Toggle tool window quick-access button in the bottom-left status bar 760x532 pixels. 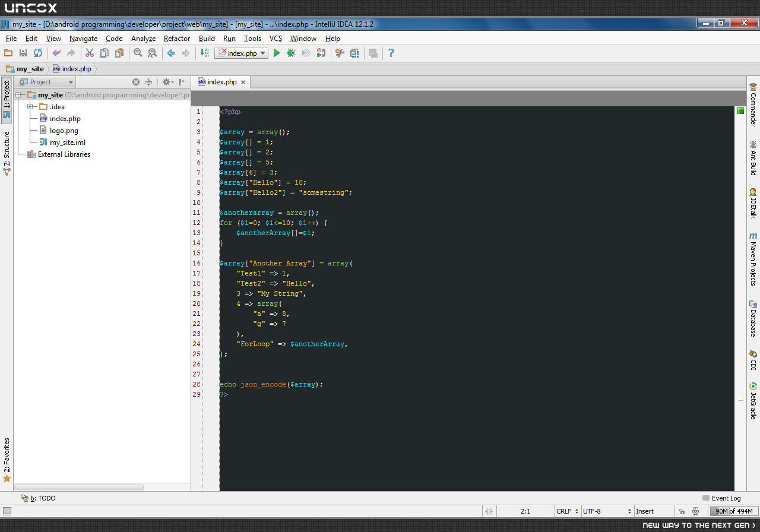tap(7, 511)
